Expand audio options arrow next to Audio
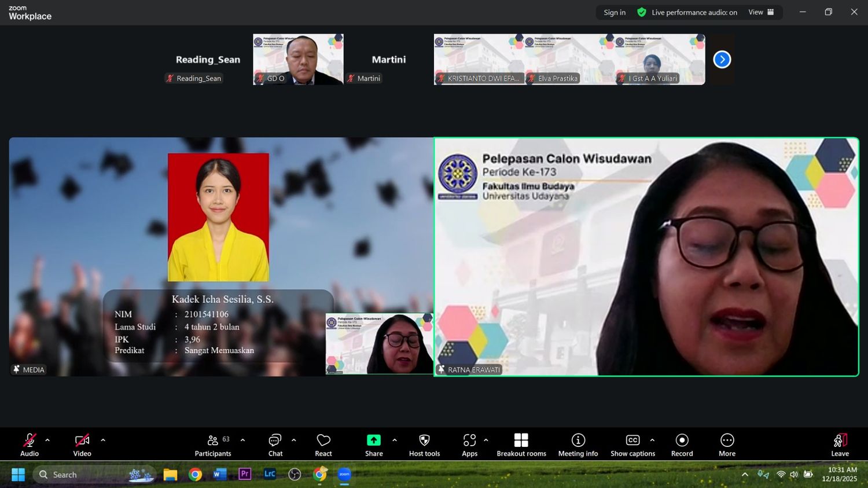Screen dimensions: 868x488 47,440
